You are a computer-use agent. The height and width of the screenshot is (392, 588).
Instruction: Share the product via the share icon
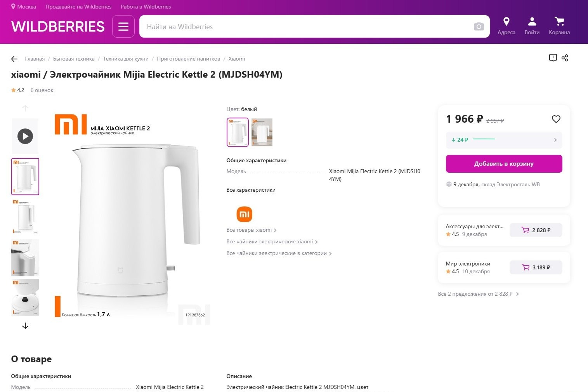pos(565,57)
